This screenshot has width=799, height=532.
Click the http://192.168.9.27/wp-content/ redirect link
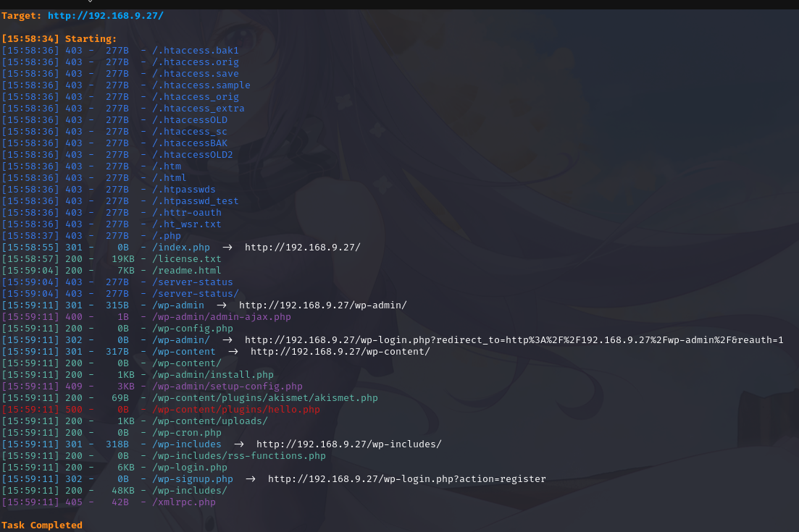point(340,351)
